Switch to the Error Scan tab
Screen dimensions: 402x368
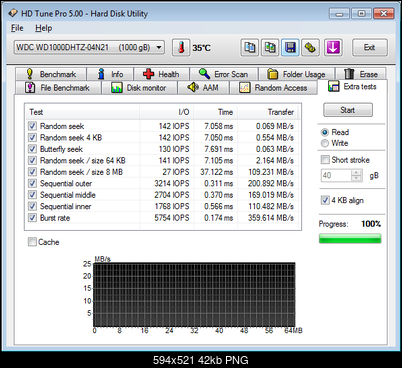point(224,74)
